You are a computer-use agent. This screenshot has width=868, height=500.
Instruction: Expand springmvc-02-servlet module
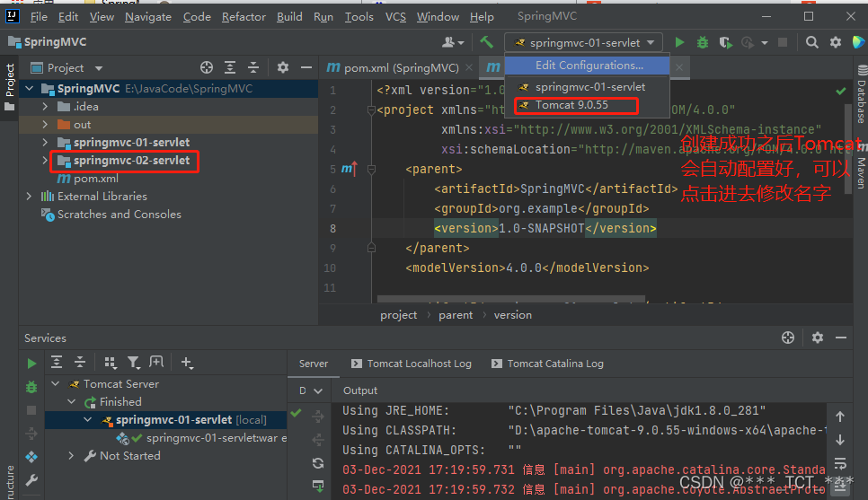pyautogui.click(x=46, y=161)
